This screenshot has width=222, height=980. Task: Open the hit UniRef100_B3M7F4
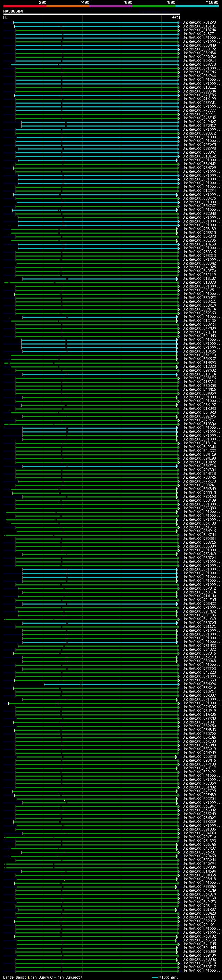tap(199, 309)
